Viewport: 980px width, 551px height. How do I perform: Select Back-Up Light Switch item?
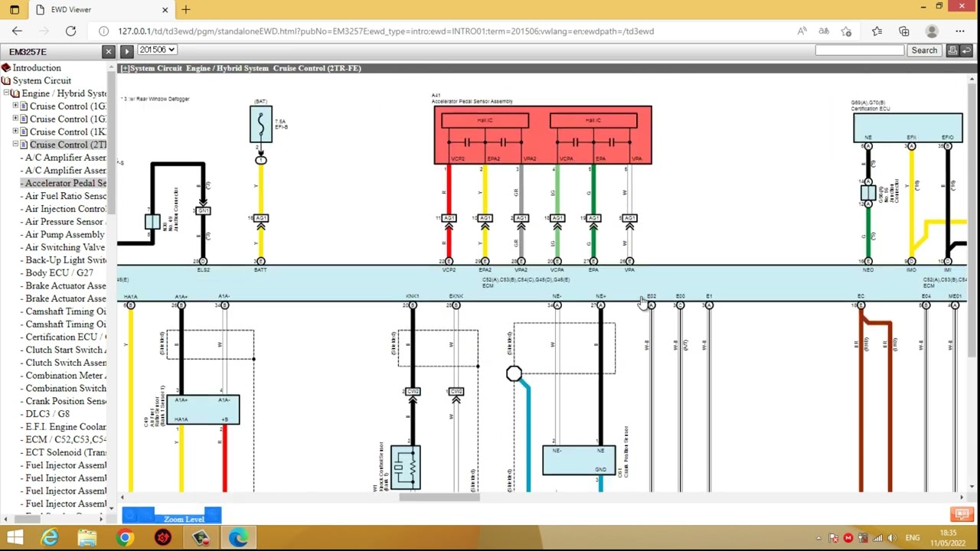[65, 260]
